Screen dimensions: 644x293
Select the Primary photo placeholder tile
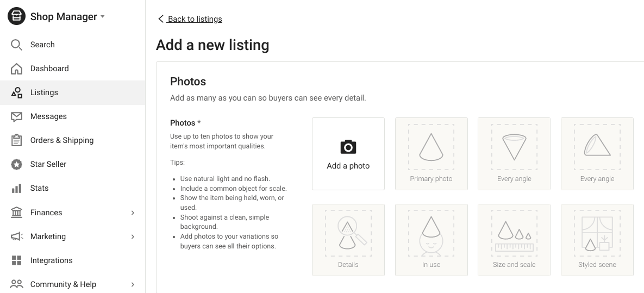432,154
